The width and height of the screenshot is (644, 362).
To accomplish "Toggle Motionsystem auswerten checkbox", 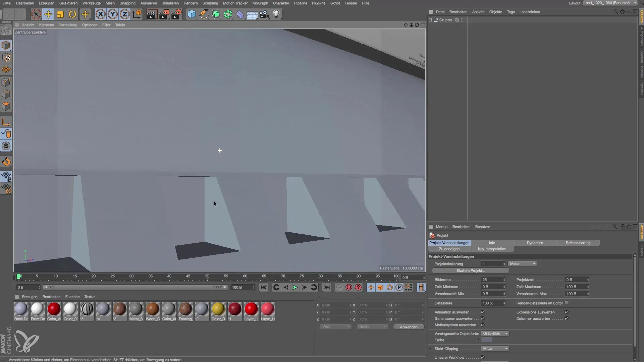I will point(483,325).
